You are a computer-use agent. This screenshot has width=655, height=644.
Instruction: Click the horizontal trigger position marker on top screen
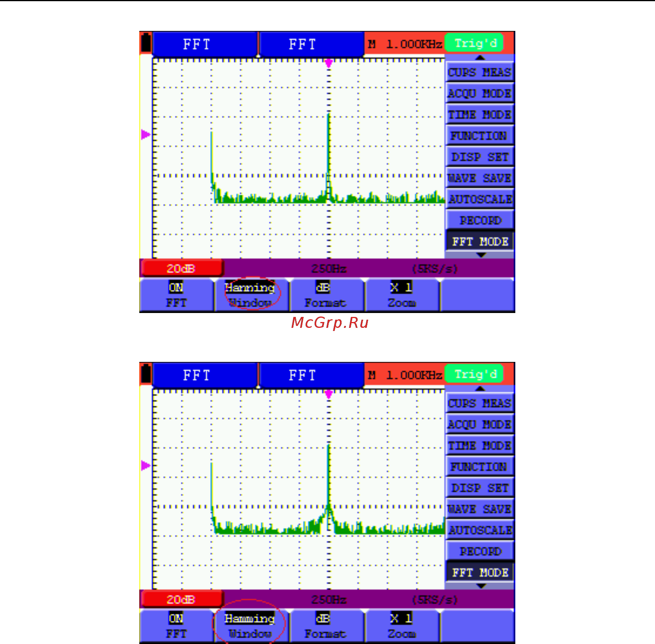click(329, 63)
